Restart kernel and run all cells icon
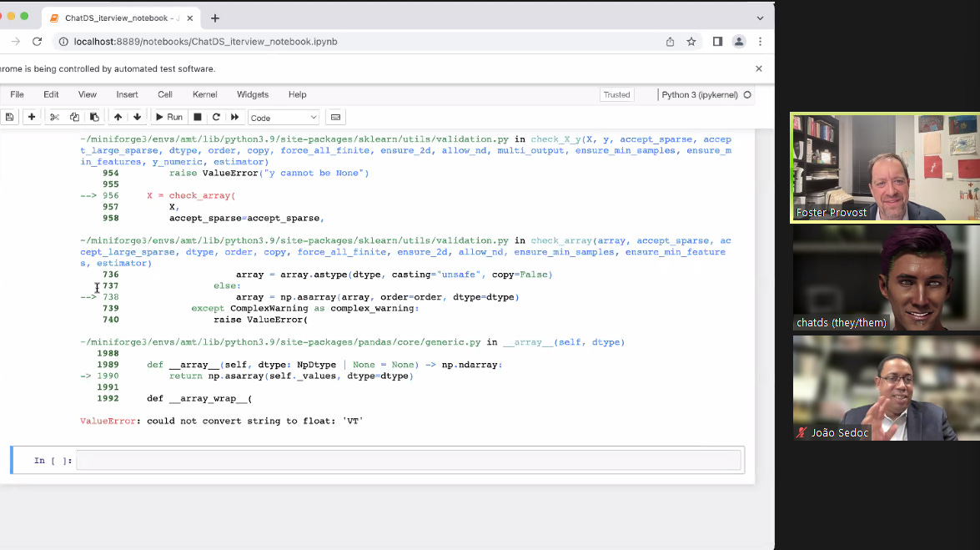The width and height of the screenshot is (980, 550). click(235, 118)
